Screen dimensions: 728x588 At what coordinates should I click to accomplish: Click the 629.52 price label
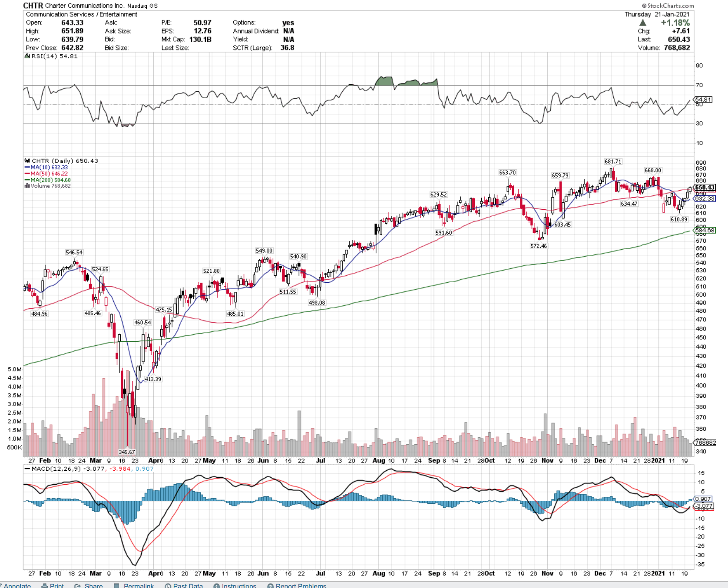click(x=438, y=195)
